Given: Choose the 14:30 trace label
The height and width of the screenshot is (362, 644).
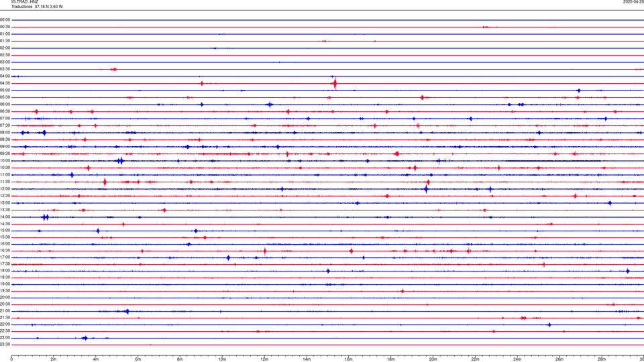Looking at the screenshot, I should 5,224.
